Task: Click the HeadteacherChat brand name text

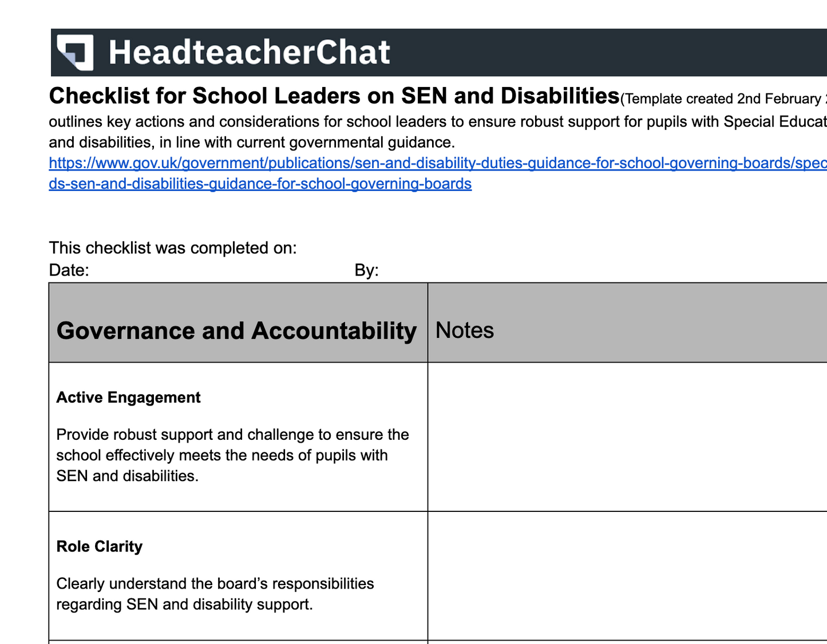Action: [x=250, y=53]
